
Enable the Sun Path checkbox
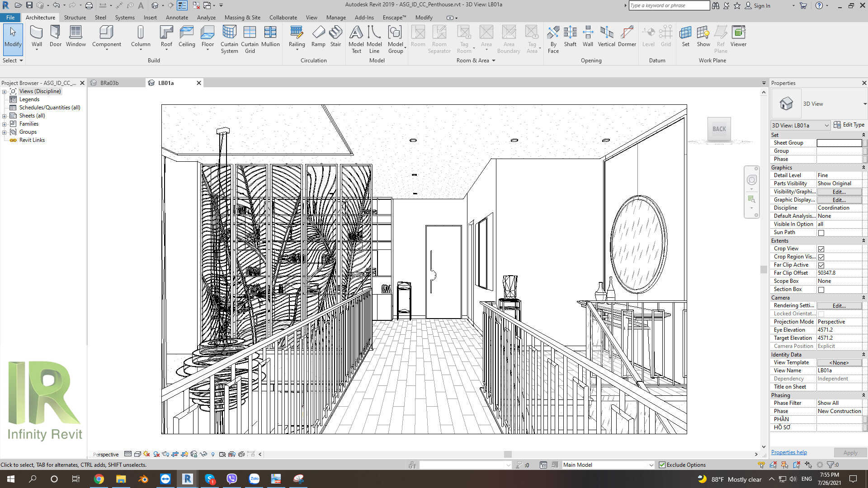pyautogui.click(x=821, y=232)
